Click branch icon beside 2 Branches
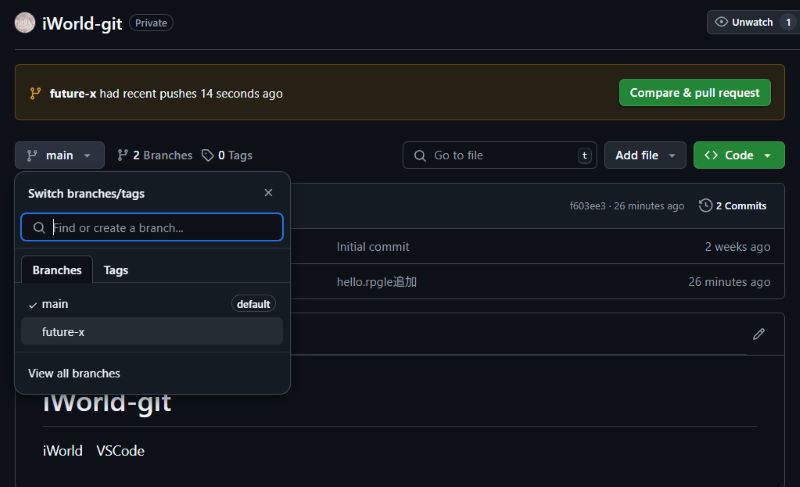Image resolution: width=800 pixels, height=487 pixels. coord(122,155)
